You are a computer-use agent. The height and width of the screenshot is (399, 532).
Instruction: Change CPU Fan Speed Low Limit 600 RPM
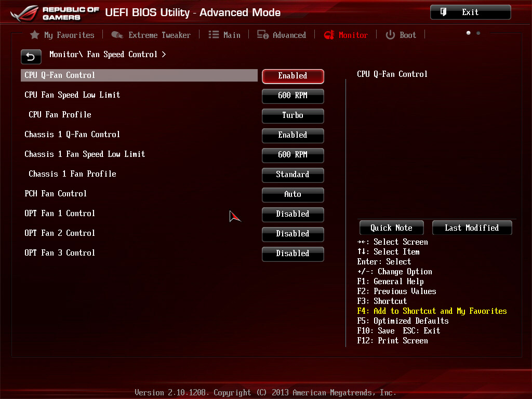(293, 96)
